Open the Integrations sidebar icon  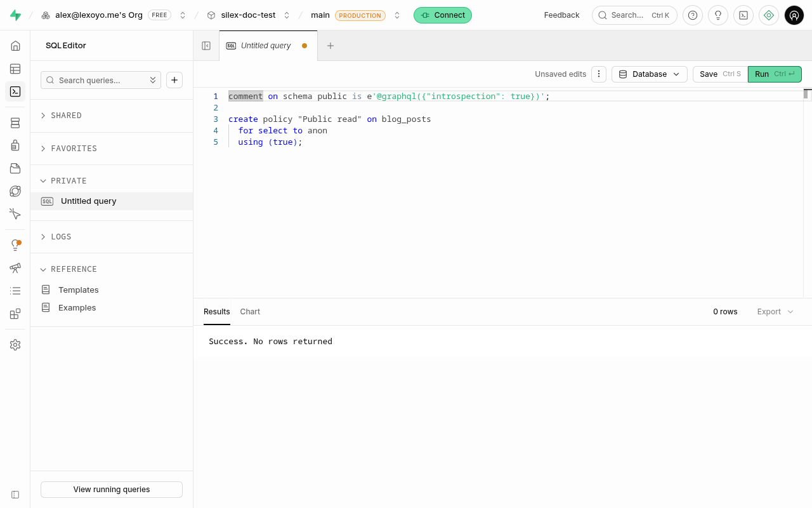[x=15, y=314]
